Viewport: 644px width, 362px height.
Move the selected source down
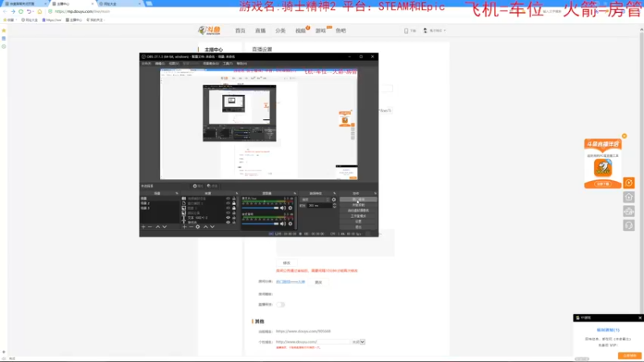pyautogui.click(x=213, y=227)
